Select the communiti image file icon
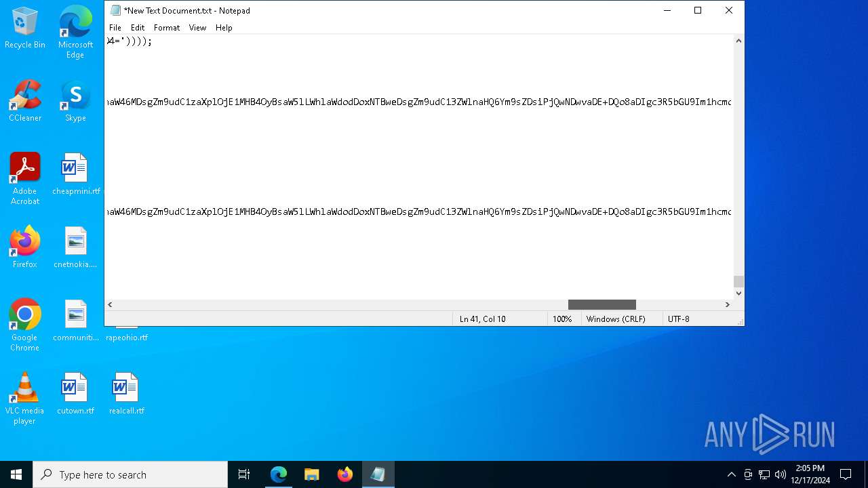The height and width of the screenshot is (488, 868). [x=75, y=321]
